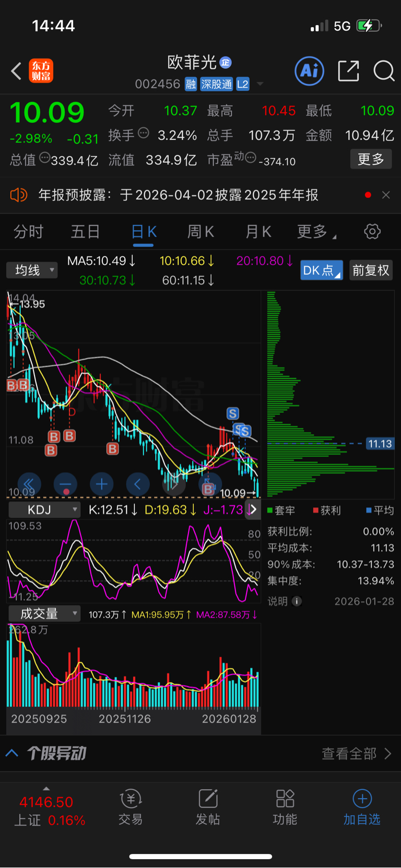Viewport: 401px width, 868px height.
Task: Tap 说明 info icon
Action: point(297,601)
